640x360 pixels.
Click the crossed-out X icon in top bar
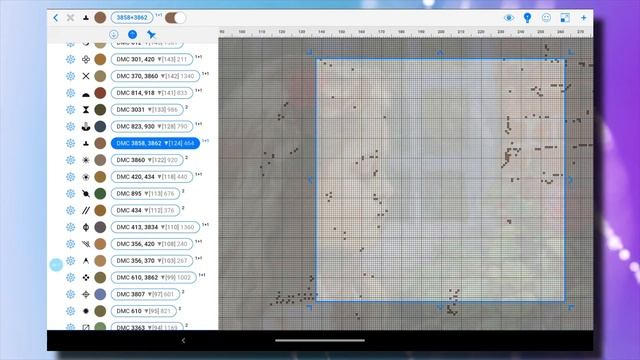[x=71, y=18]
